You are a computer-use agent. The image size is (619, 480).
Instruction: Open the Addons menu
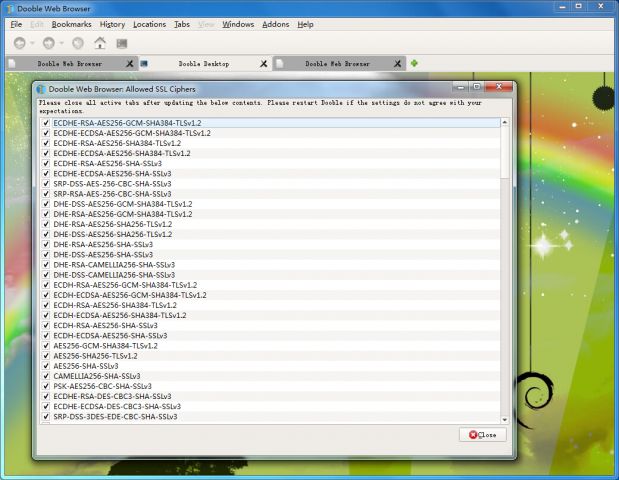point(275,24)
